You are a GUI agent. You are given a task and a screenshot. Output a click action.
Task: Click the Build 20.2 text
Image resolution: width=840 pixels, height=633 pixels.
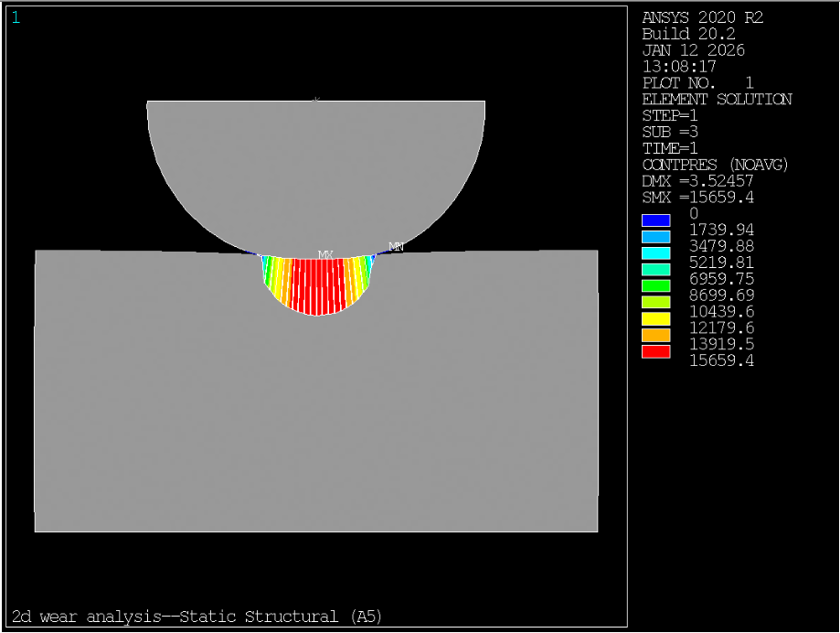(x=688, y=34)
